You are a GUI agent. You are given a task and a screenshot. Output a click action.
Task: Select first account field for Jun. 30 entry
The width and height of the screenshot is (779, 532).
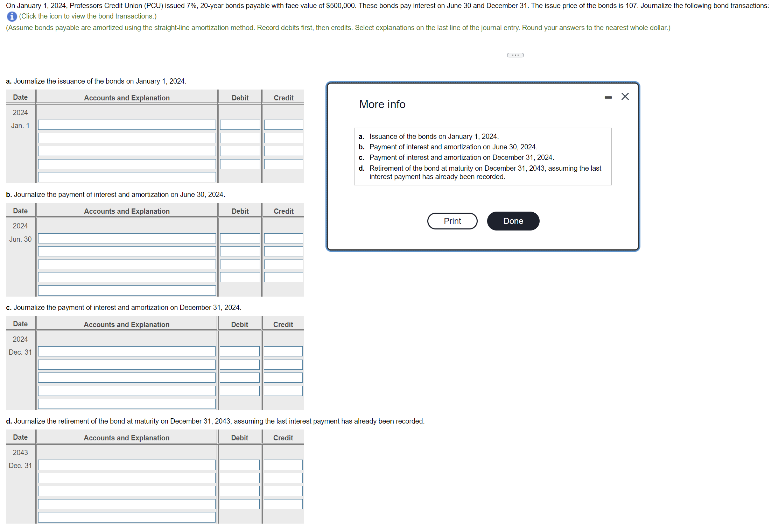click(x=127, y=239)
